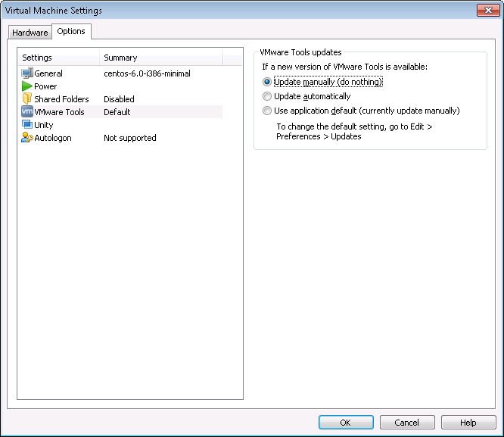Viewport: 504px width, 437px height.
Task: Click the Summary column header
Action: [160, 58]
